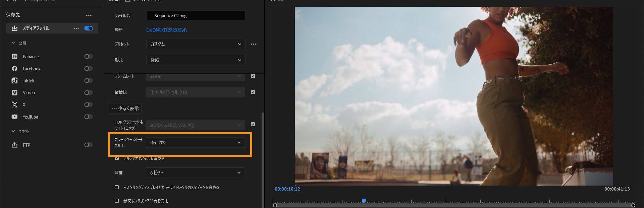Click the Vimeo destination label
Screen dimensions: 644x208
(x=29, y=92)
